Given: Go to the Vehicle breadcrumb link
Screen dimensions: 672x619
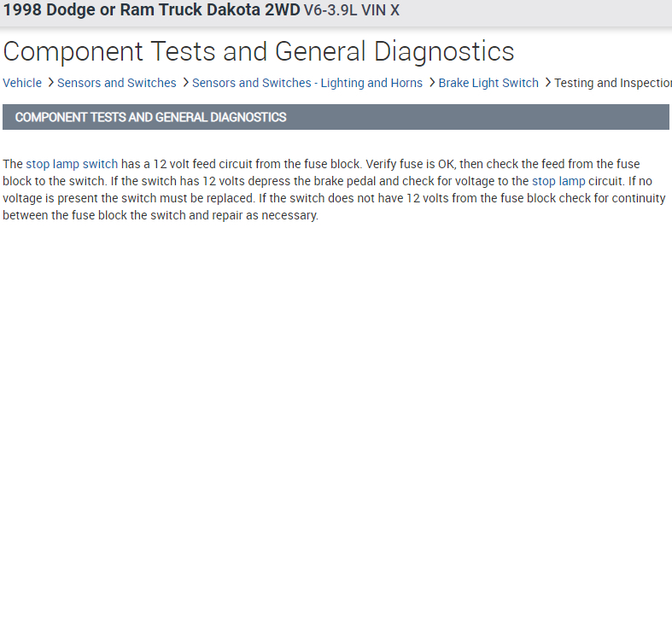Looking at the screenshot, I should click(22, 83).
